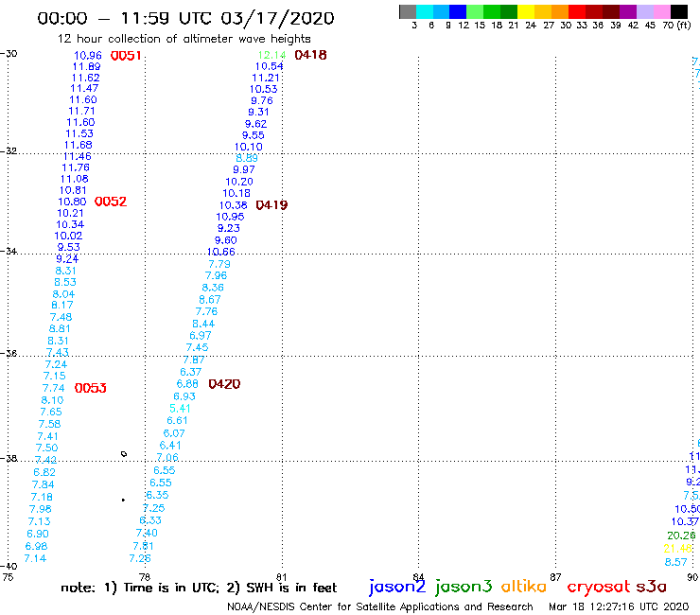Select the jason2 satellite label
Viewport: 700px width, 615px height.
point(397,587)
